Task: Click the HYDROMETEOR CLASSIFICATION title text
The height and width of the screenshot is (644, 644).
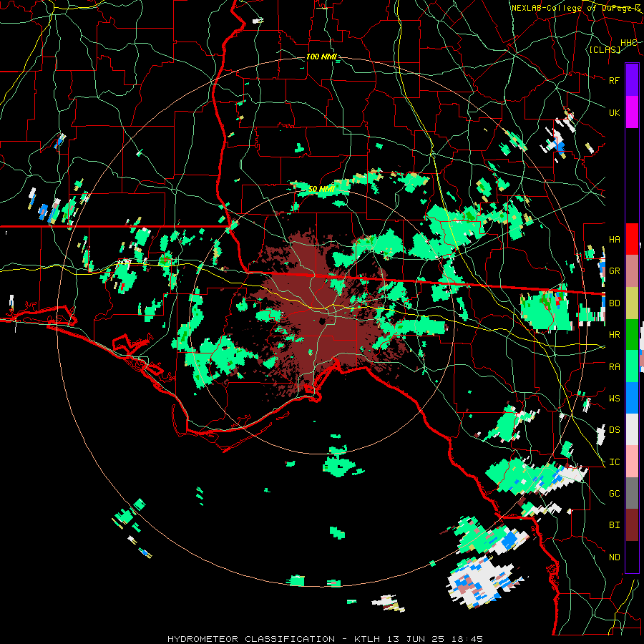Action: 251,639
